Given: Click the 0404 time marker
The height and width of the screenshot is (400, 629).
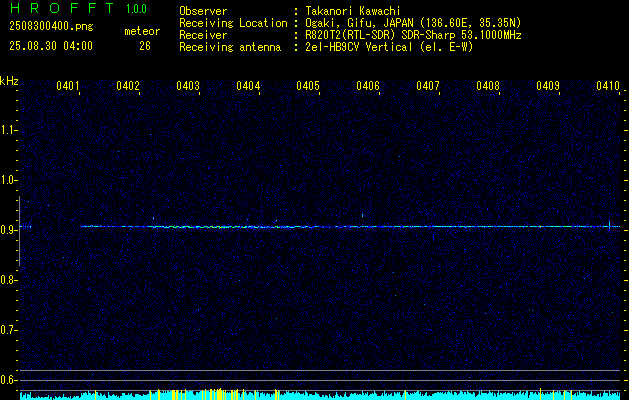Looking at the screenshot, I should (248, 86).
